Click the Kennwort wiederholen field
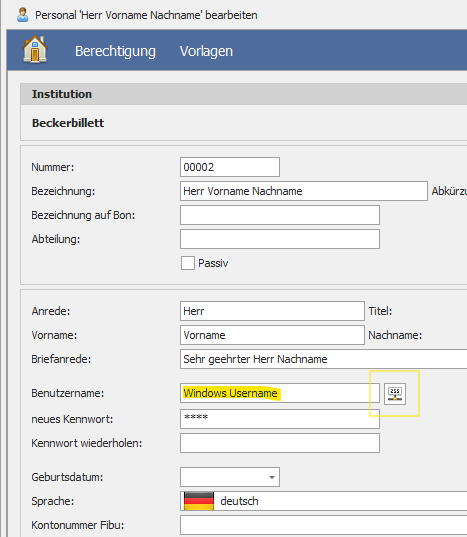467x537 pixels. [280, 443]
